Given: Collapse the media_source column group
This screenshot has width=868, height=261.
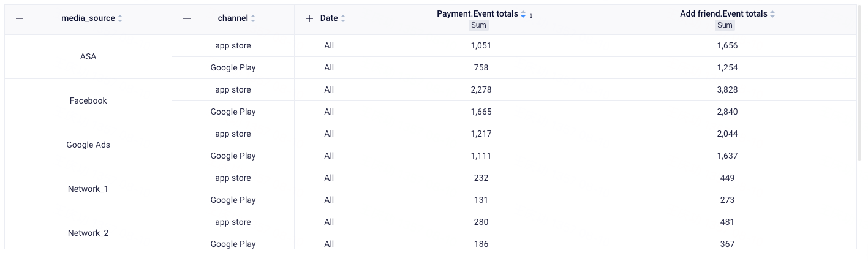Looking at the screenshot, I should [20, 18].
